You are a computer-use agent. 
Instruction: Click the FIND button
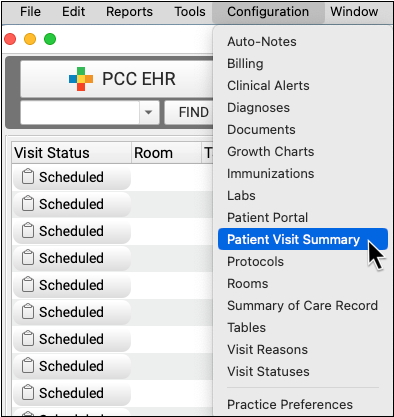click(190, 112)
